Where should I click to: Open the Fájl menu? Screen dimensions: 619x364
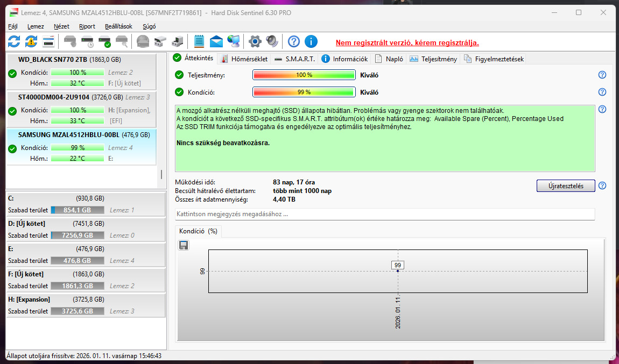point(12,26)
